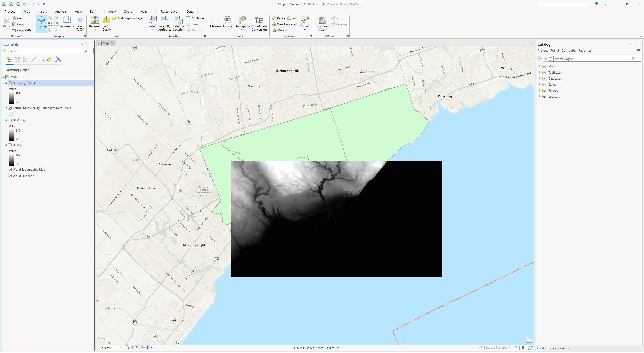Open the map scale dropdown
The height and width of the screenshot is (353, 644).
(121, 347)
